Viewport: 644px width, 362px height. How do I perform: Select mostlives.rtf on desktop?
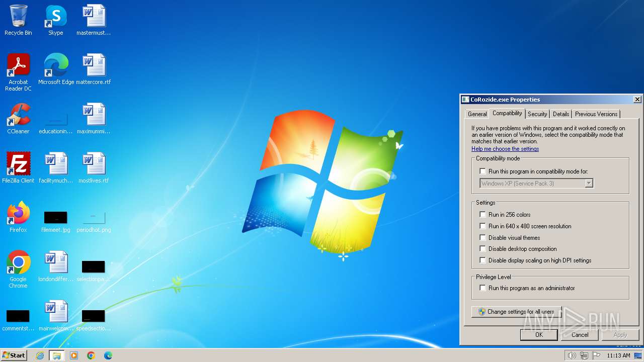(94, 168)
